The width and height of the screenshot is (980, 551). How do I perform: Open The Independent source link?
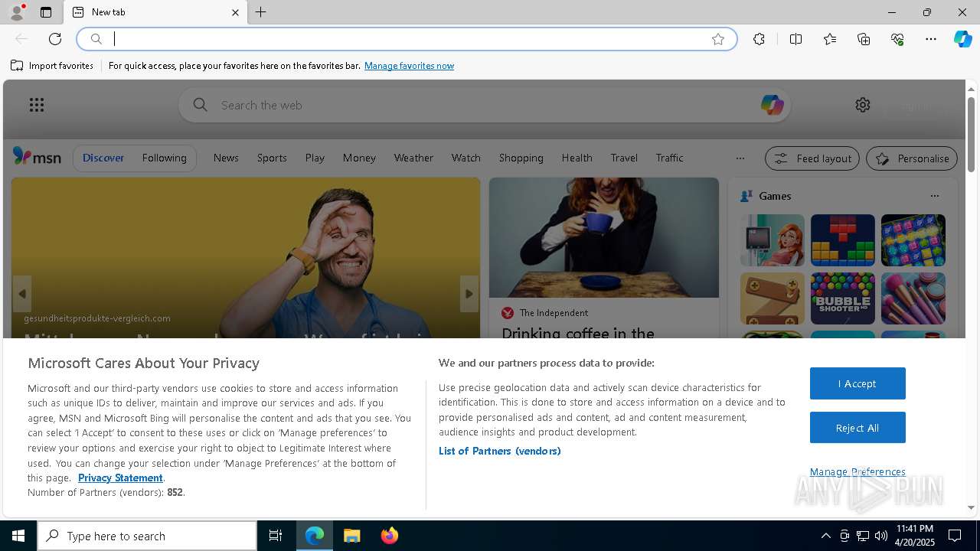pos(554,313)
